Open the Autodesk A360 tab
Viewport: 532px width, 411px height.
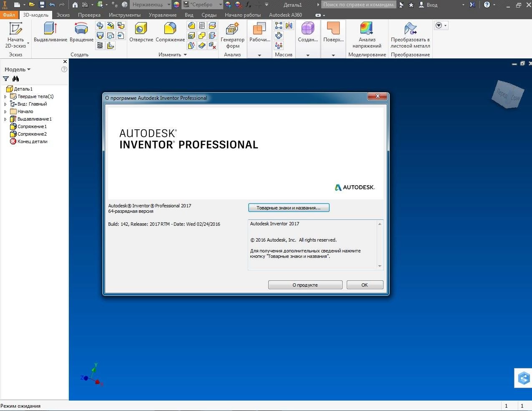(x=285, y=15)
